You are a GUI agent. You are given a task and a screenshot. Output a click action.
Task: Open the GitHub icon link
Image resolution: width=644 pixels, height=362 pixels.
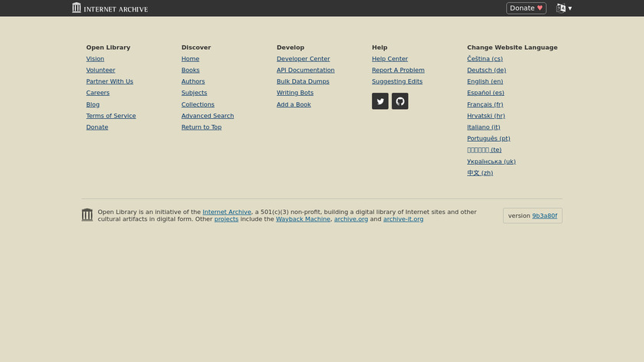tap(399, 101)
